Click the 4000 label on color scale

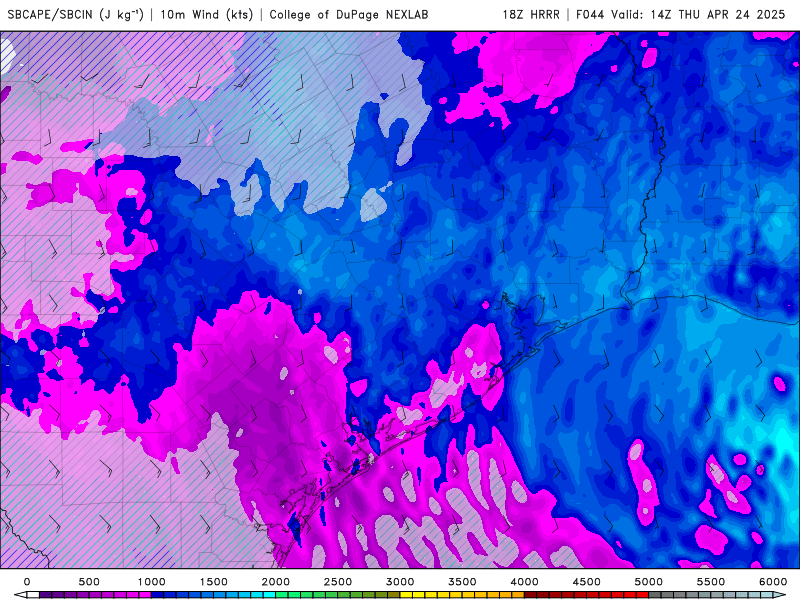click(x=524, y=582)
